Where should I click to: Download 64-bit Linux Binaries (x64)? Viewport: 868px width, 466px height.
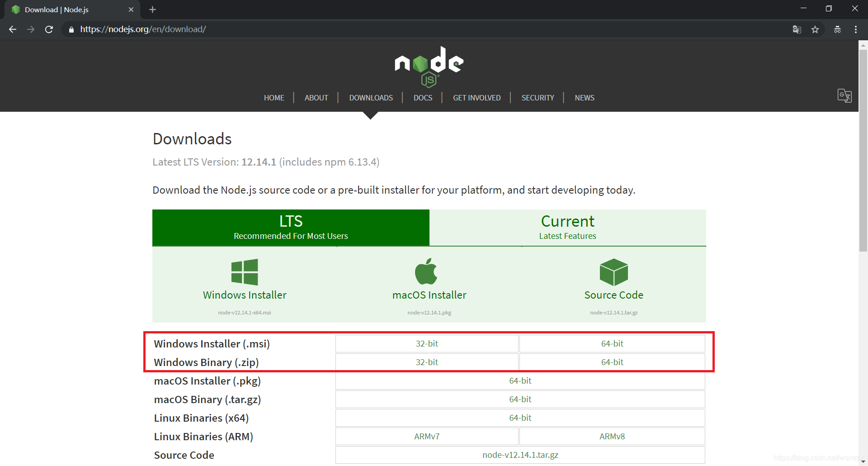[520, 418]
